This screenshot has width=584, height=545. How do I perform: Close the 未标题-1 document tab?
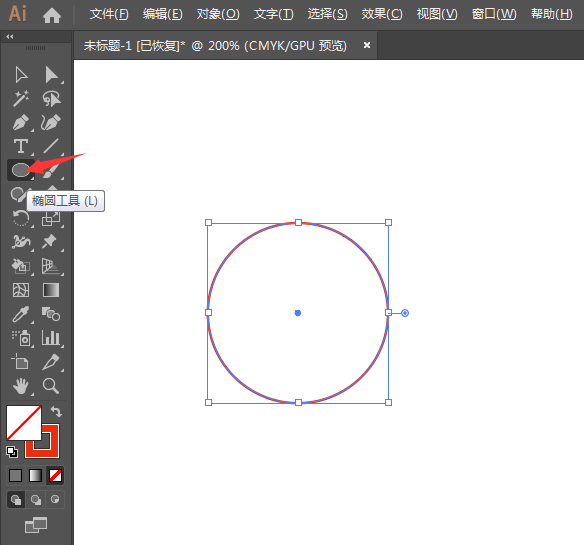pos(367,45)
